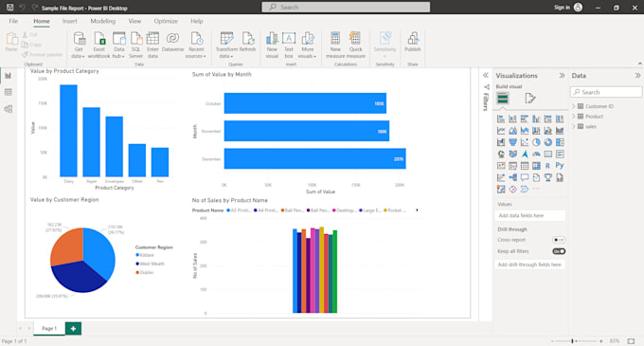Switch to Home ribbon tab

coord(42,21)
